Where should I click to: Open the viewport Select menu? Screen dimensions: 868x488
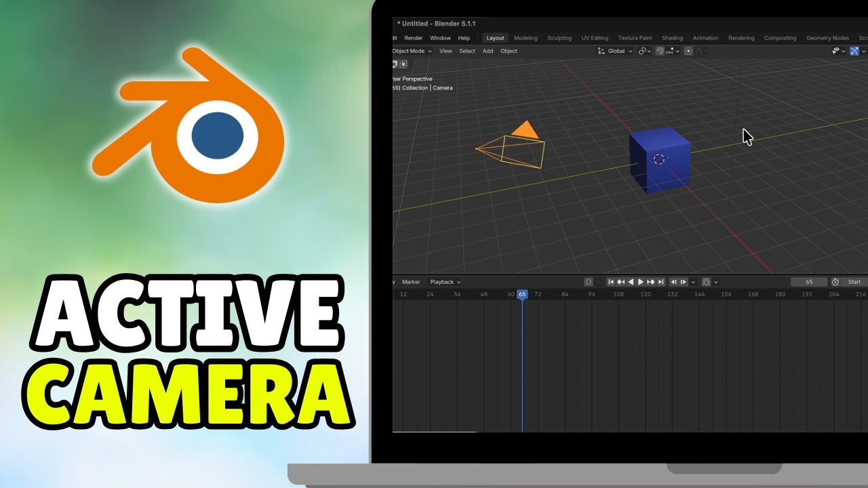467,51
